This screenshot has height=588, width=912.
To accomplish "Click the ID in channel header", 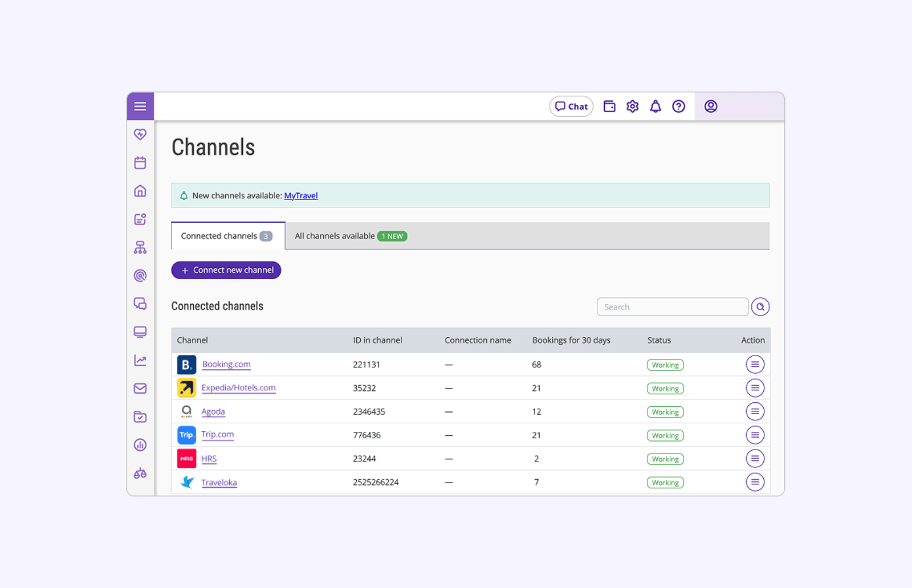I will point(377,340).
